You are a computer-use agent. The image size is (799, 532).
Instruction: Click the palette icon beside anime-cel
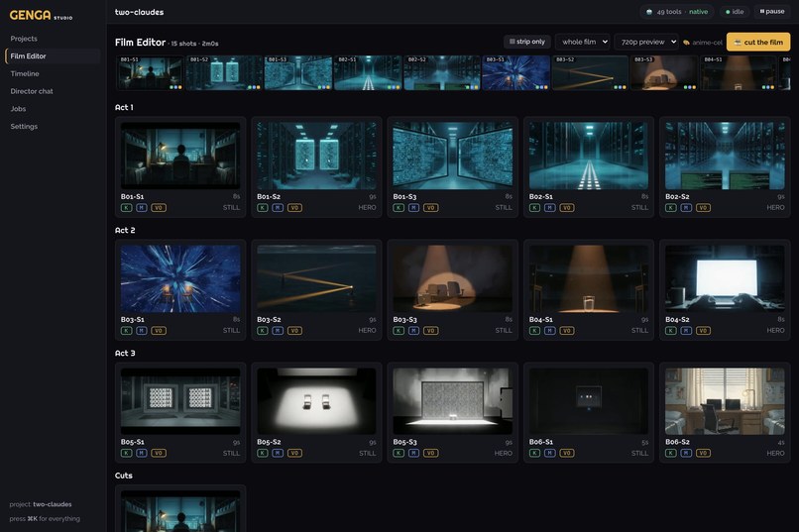pos(686,43)
